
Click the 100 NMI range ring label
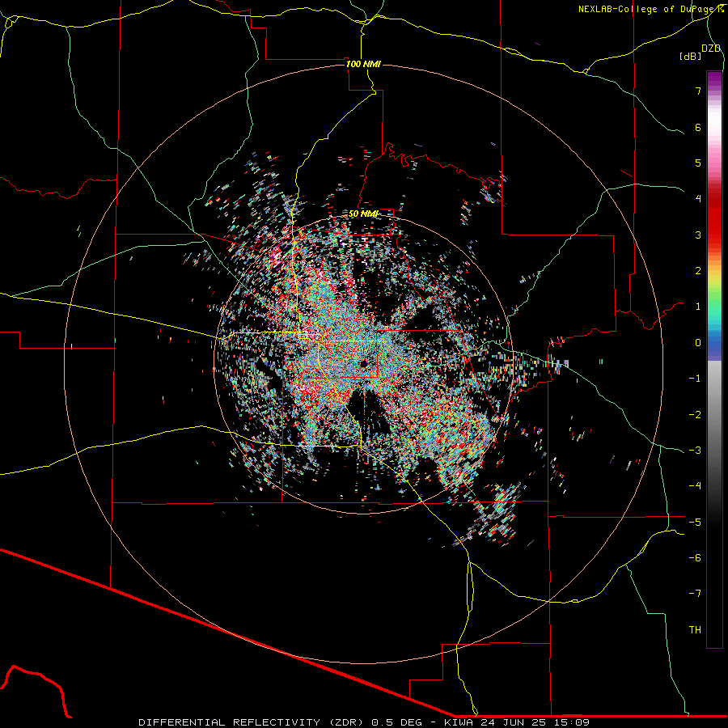(363, 64)
